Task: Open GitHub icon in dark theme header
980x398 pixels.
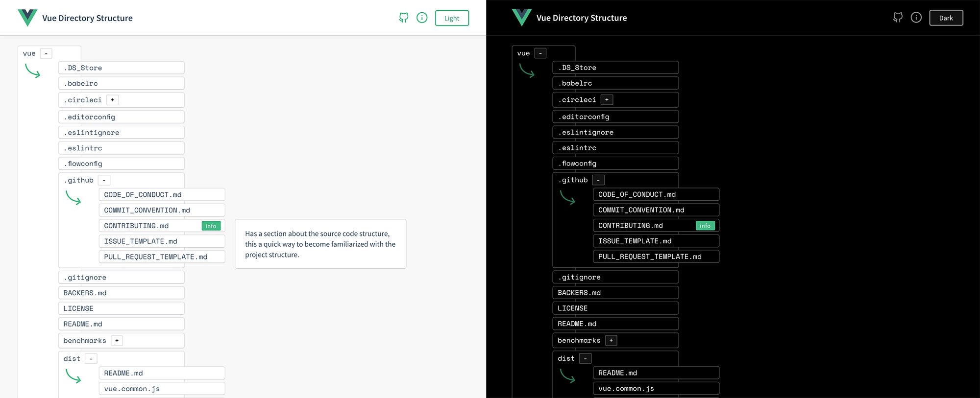Action: click(x=898, y=18)
